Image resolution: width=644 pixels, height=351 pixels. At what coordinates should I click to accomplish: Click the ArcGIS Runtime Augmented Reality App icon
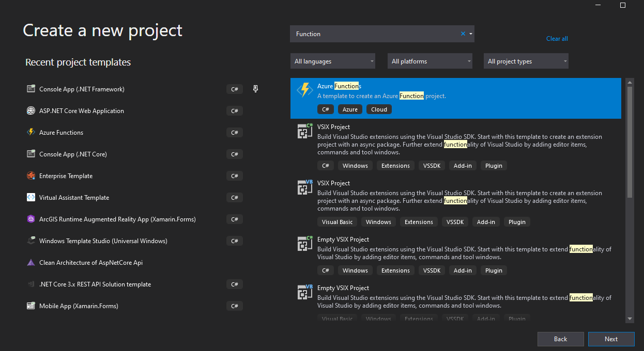31,219
